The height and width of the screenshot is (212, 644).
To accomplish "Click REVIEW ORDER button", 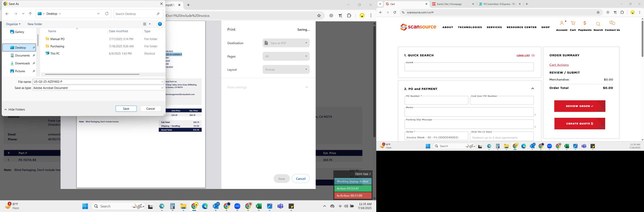I will pyautogui.click(x=580, y=106).
